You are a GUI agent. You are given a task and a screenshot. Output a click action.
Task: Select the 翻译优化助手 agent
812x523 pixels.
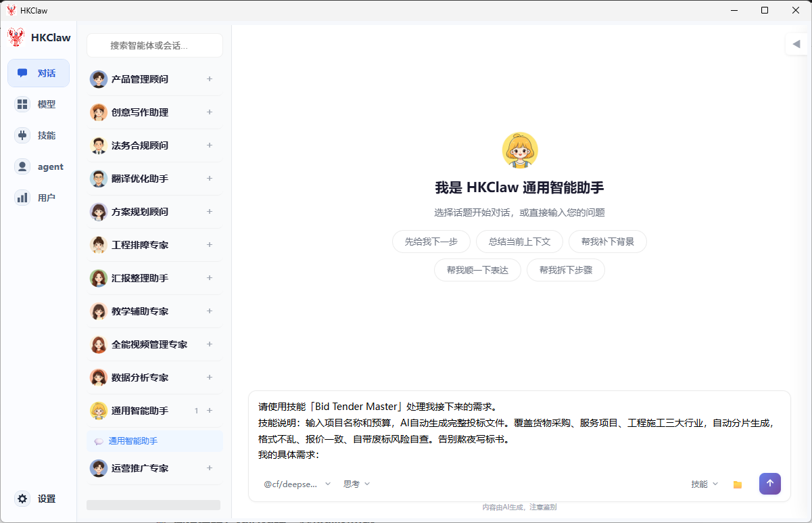154,179
